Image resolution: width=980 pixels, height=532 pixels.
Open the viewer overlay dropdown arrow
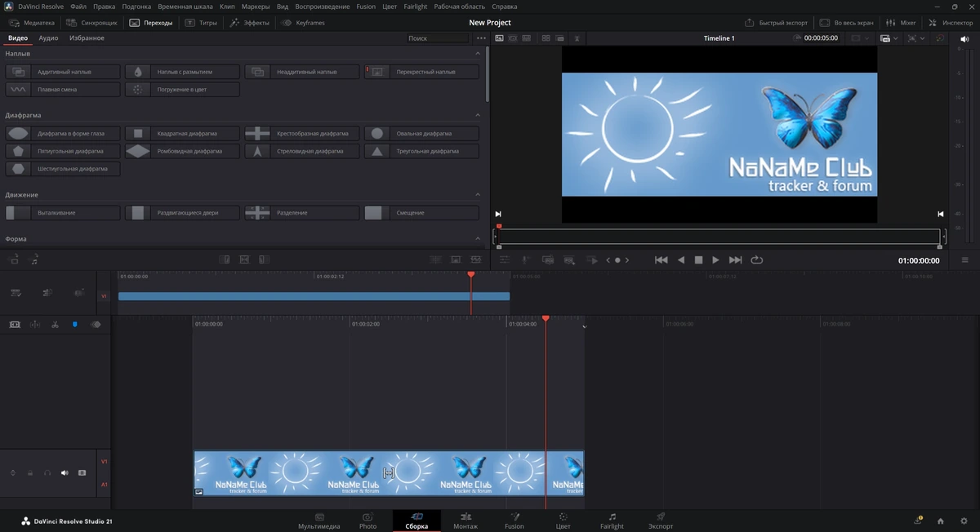(x=896, y=38)
